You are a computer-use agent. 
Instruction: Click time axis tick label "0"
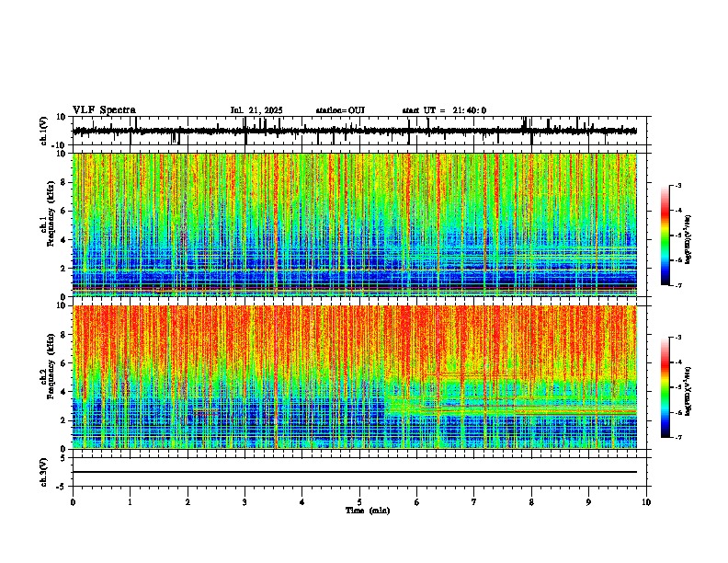click(73, 502)
